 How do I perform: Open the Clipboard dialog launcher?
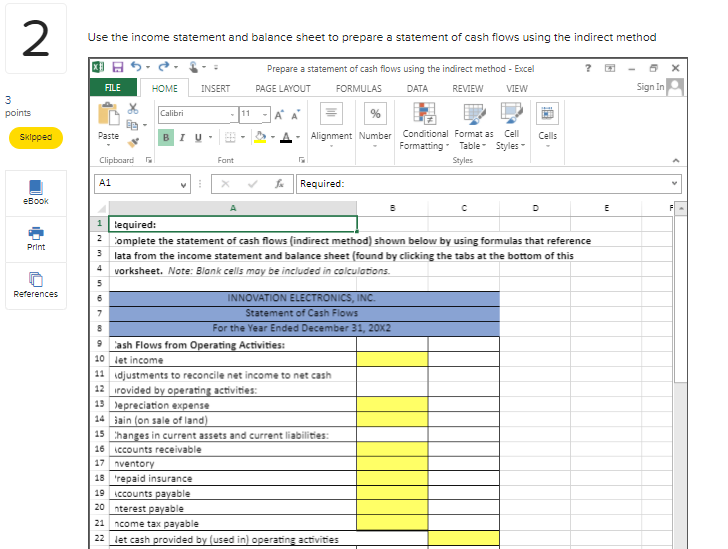tap(149, 160)
